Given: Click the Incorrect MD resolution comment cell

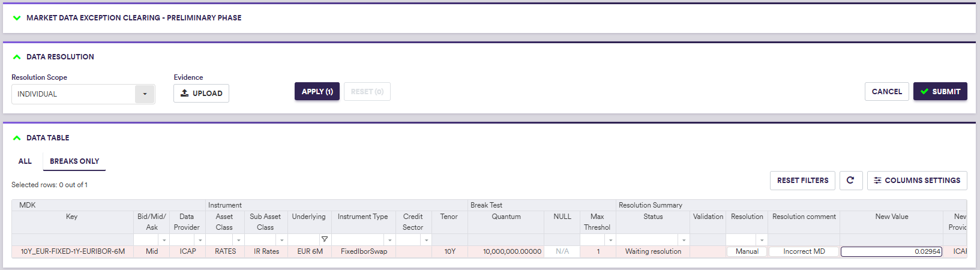Looking at the screenshot, I should tap(804, 251).
